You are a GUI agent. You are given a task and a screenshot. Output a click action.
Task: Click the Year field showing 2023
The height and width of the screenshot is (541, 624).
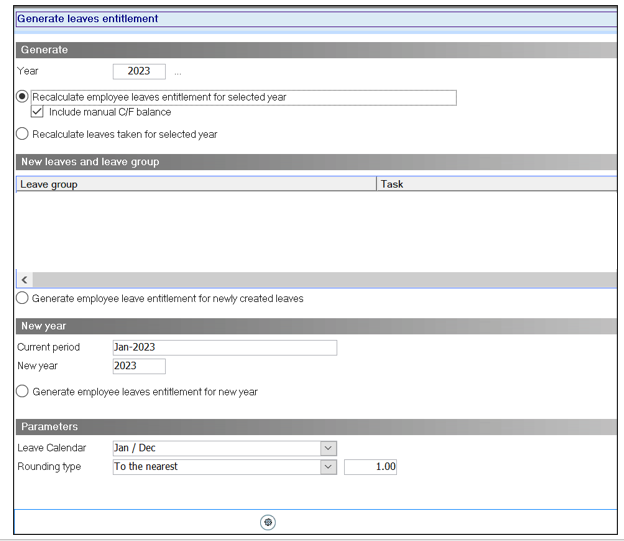coord(139,72)
